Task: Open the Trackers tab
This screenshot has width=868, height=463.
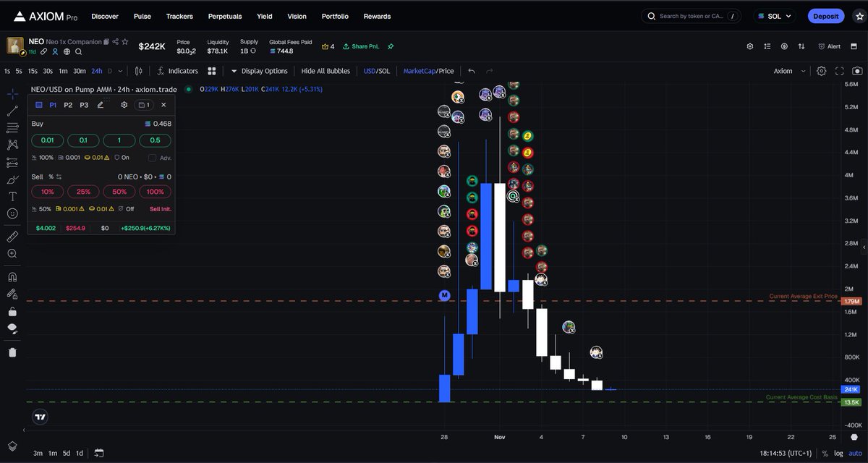Action: (x=179, y=16)
